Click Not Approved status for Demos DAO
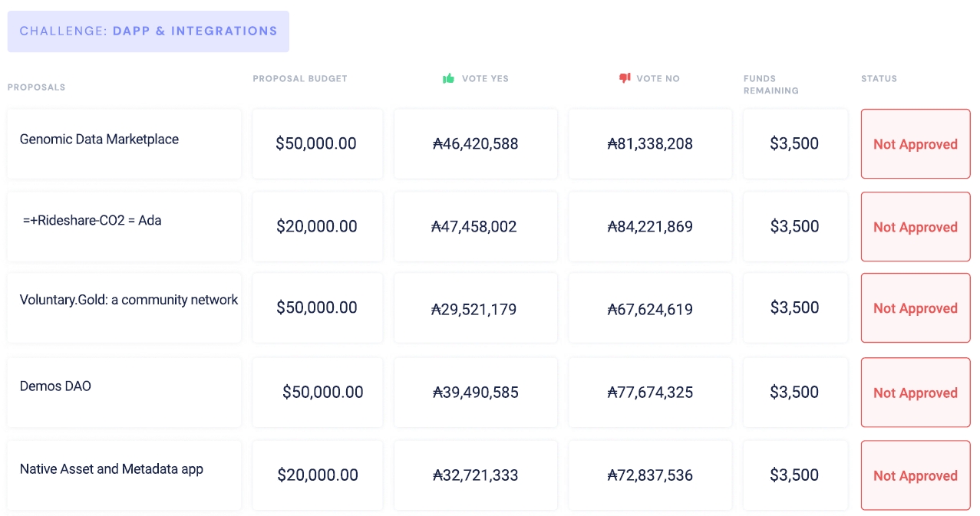Screen dimensions: 980x516 point(916,393)
